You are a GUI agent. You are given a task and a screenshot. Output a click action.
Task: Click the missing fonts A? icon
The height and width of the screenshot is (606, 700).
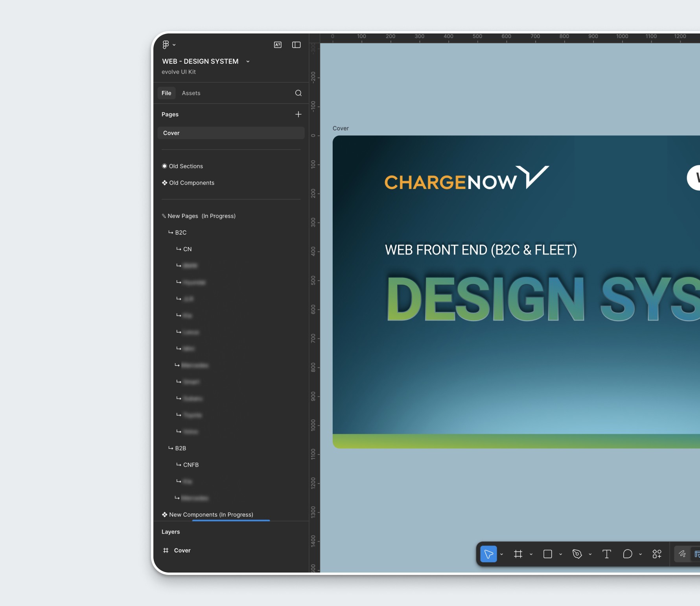click(x=278, y=45)
